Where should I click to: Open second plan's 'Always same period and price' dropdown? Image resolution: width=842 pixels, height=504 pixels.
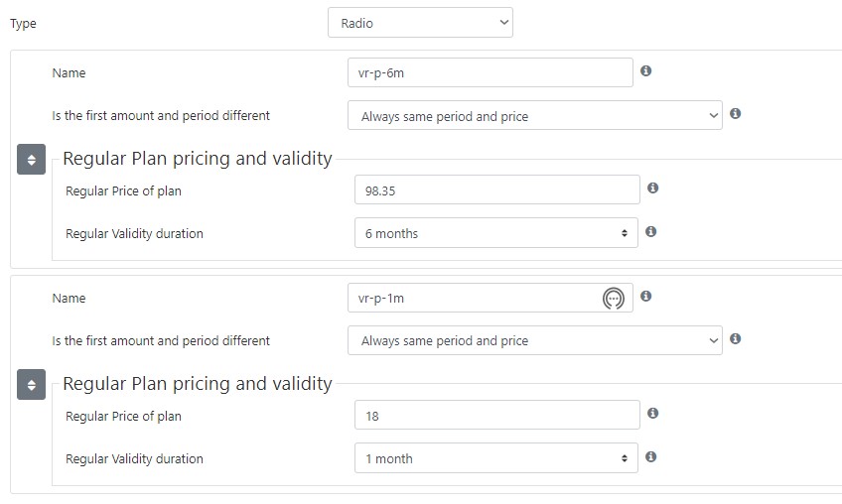535,340
